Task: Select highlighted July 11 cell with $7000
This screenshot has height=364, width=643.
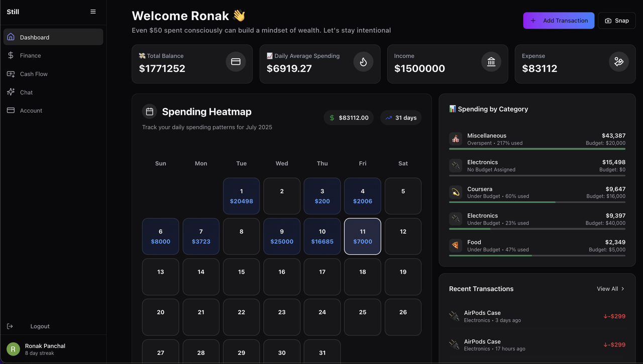Action: 363,236
